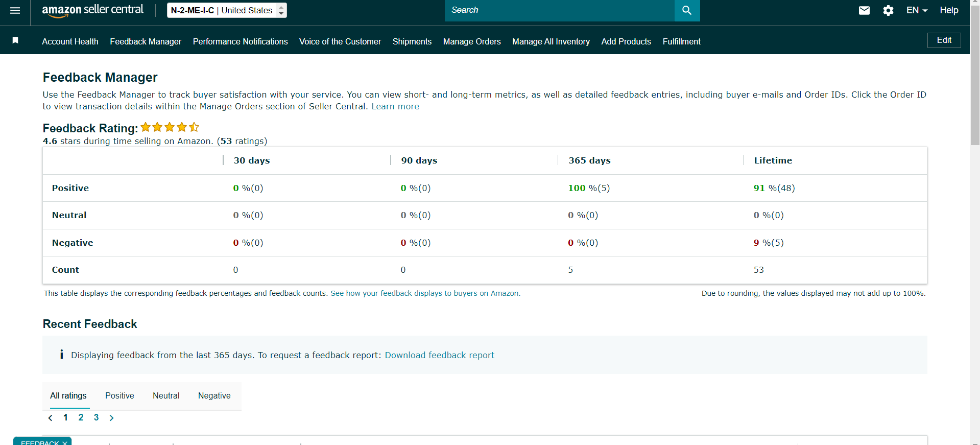
Task: Open Fulfillment
Action: click(681, 41)
